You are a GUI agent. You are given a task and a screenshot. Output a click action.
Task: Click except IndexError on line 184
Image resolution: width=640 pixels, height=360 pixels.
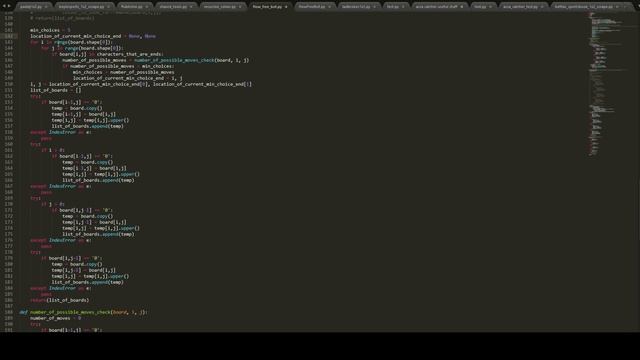[x=60, y=288]
